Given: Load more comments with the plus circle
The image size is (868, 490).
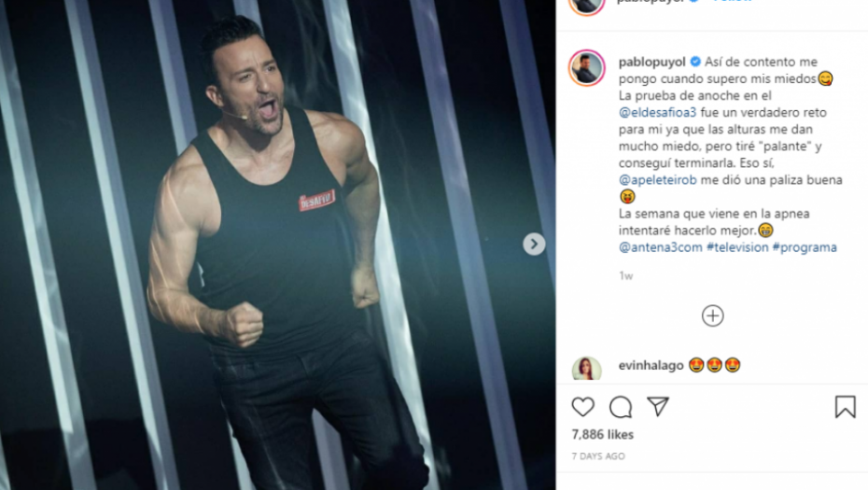Looking at the screenshot, I should 712,315.
